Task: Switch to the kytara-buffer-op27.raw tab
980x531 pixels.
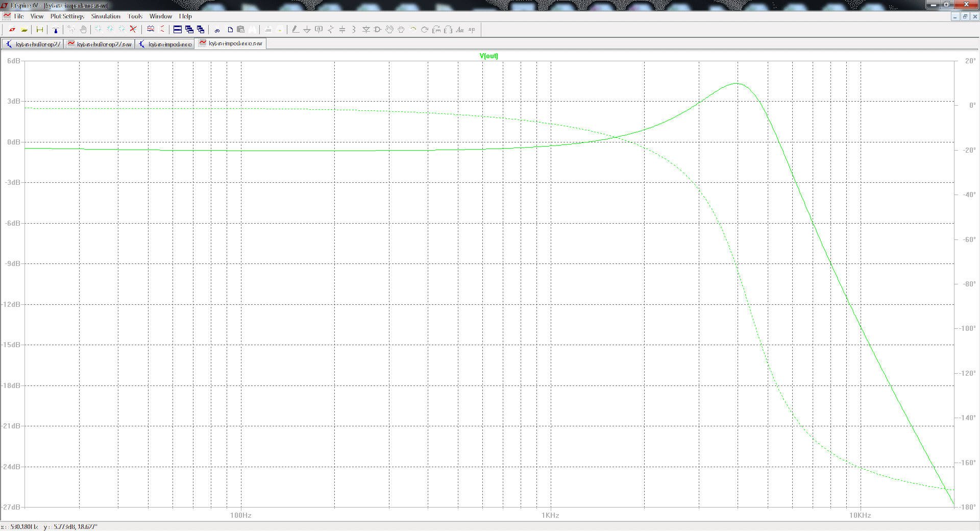Action: 100,44
